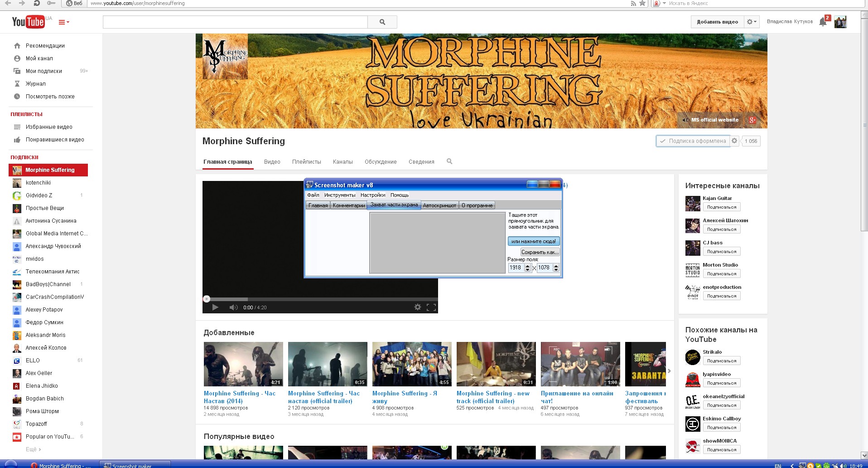Open the user avatar in YouTube header

coord(840,22)
